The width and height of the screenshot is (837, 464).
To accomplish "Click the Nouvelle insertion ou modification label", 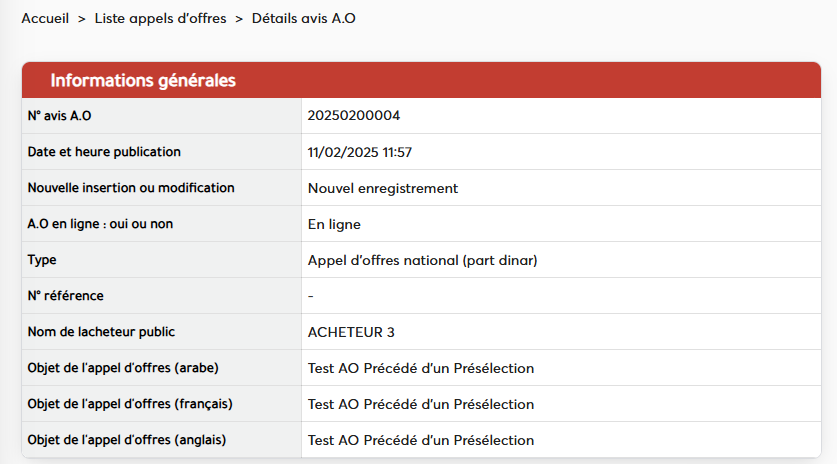I will coord(131,188).
